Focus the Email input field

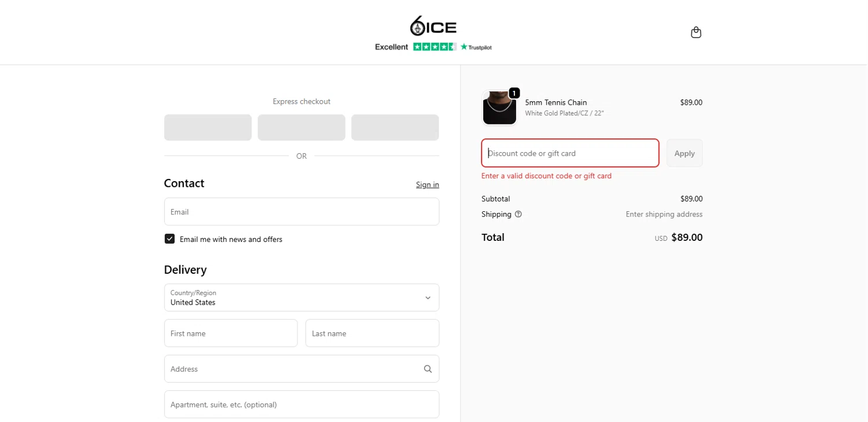pyautogui.click(x=301, y=212)
